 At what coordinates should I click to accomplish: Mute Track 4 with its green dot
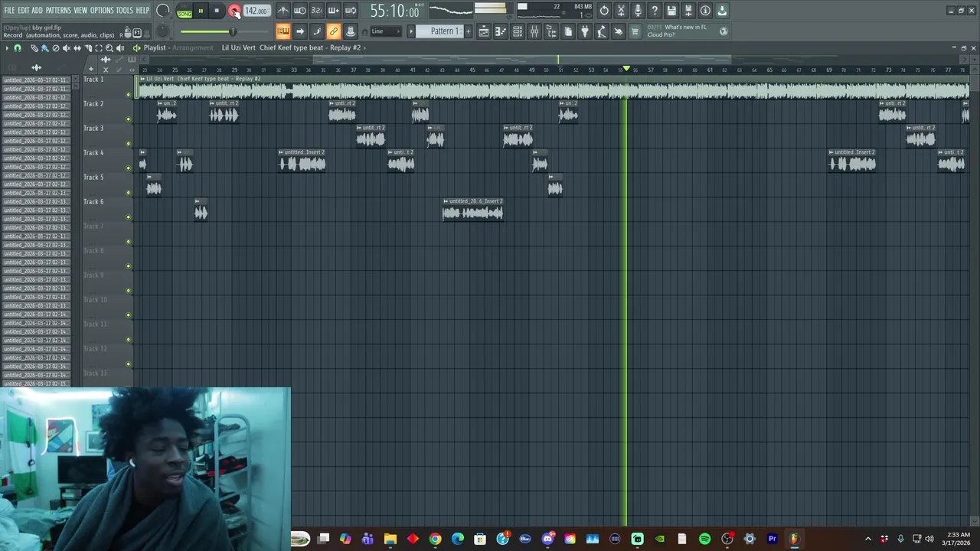(128, 168)
